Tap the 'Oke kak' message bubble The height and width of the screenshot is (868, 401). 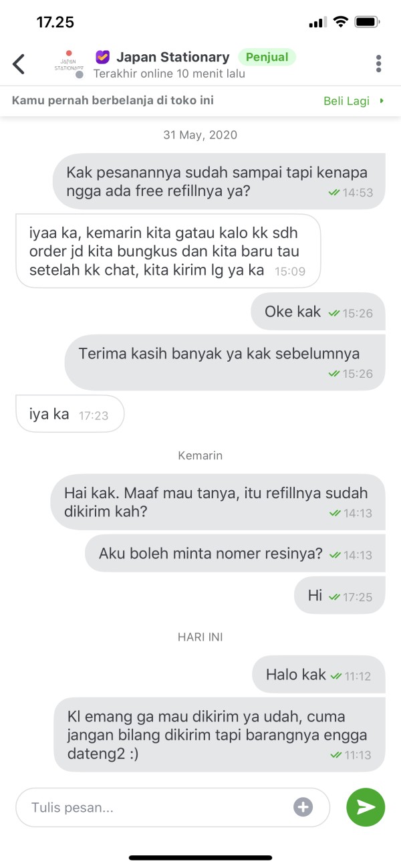318,312
